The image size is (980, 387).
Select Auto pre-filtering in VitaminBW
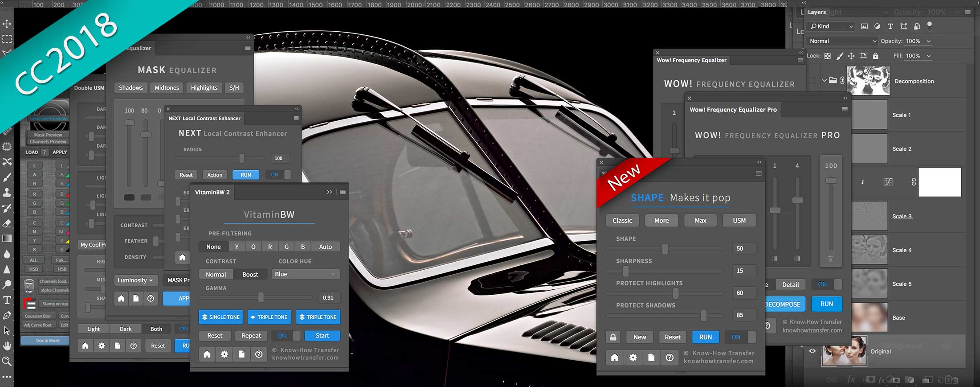click(325, 247)
